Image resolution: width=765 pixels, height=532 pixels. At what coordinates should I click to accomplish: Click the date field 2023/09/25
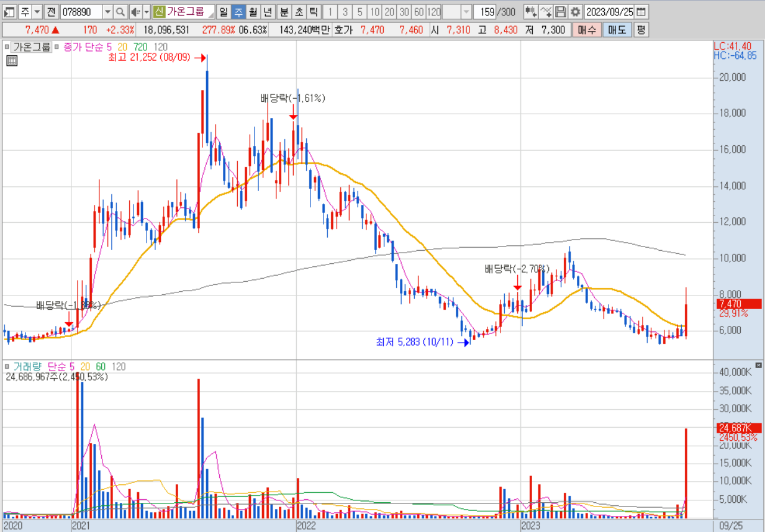pos(609,12)
